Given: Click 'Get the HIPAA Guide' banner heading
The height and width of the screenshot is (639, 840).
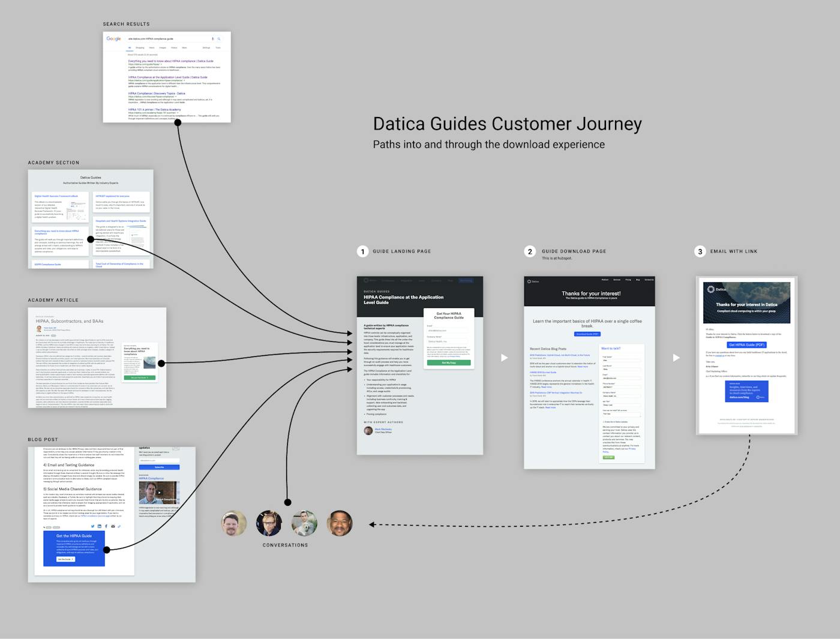Looking at the screenshot, I should coord(74,536).
